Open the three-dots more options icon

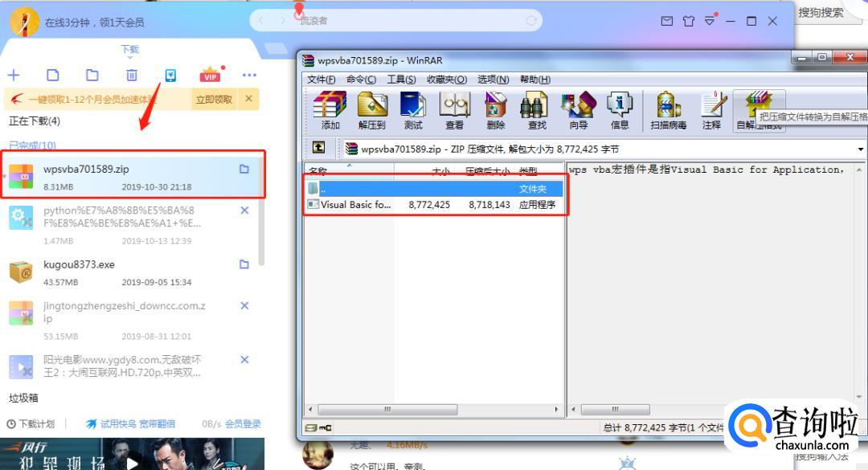[x=250, y=76]
